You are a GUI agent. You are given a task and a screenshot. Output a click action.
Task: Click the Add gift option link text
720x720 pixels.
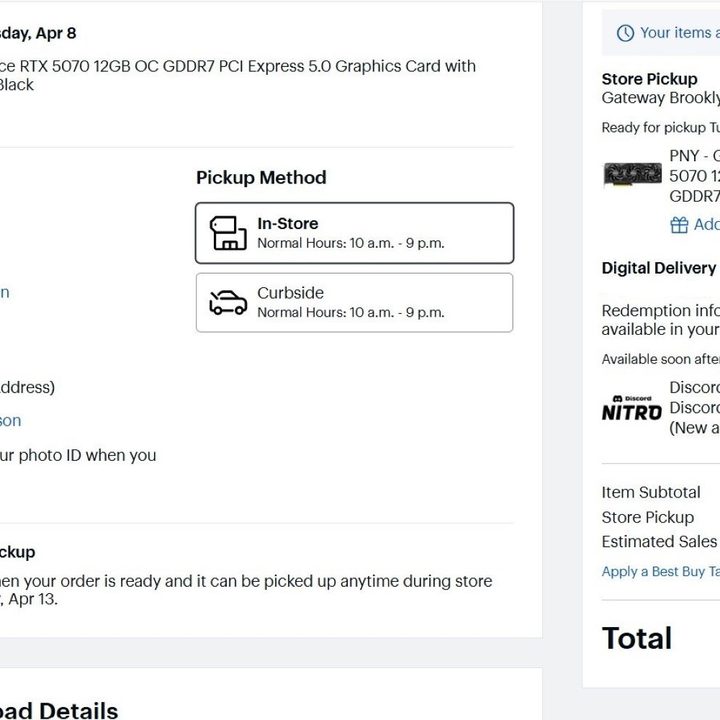(707, 225)
